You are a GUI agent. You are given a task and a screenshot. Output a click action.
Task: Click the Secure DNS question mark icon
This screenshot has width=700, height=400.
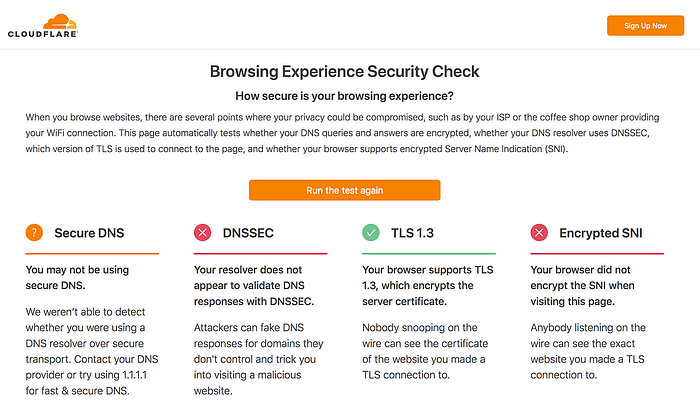coord(35,233)
